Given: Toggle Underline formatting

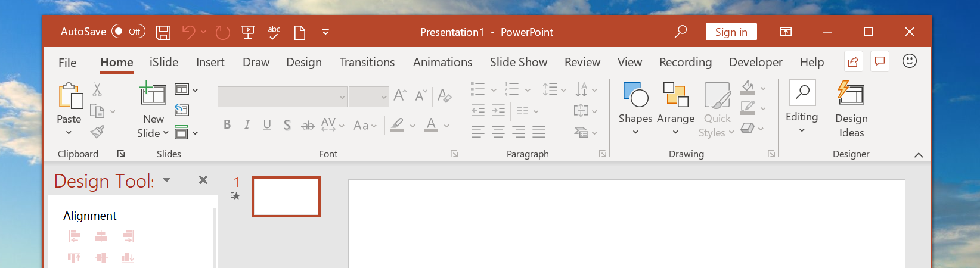Looking at the screenshot, I should click(x=267, y=124).
